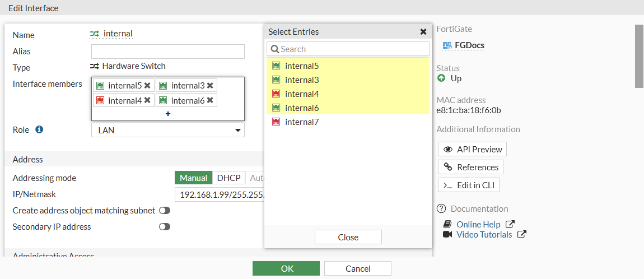Enable Secondary IP address switch
The height and width of the screenshot is (279, 644).
click(165, 227)
